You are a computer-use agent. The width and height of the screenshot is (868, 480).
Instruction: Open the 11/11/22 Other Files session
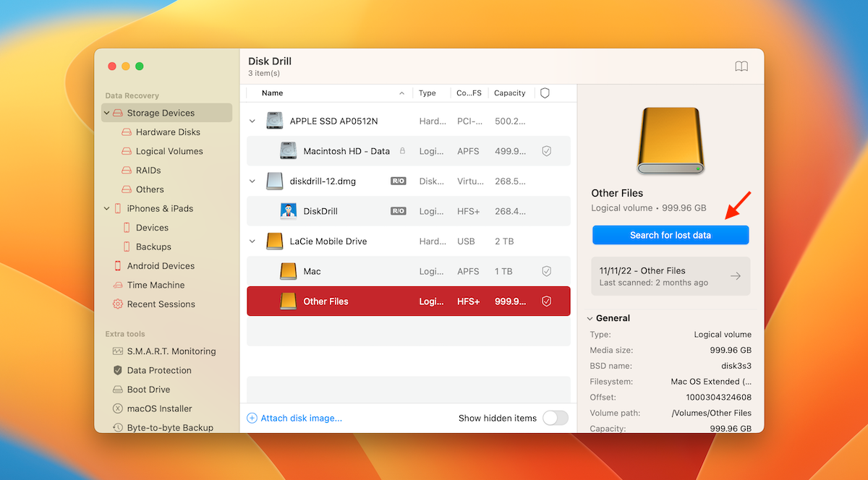pyautogui.click(x=671, y=276)
